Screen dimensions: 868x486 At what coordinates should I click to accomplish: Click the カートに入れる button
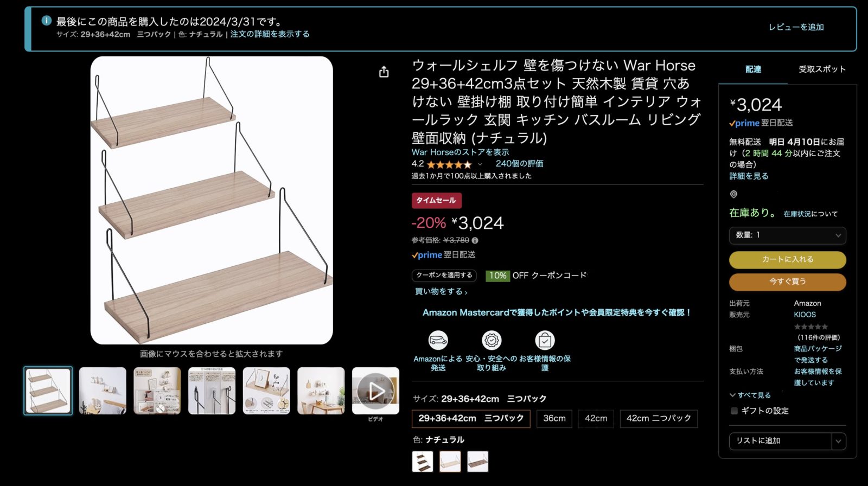point(787,260)
